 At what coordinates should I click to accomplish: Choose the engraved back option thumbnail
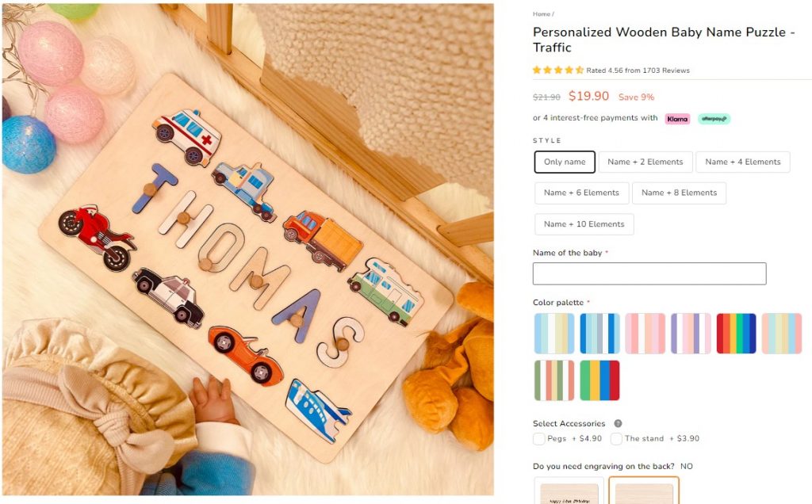[x=569, y=491]
